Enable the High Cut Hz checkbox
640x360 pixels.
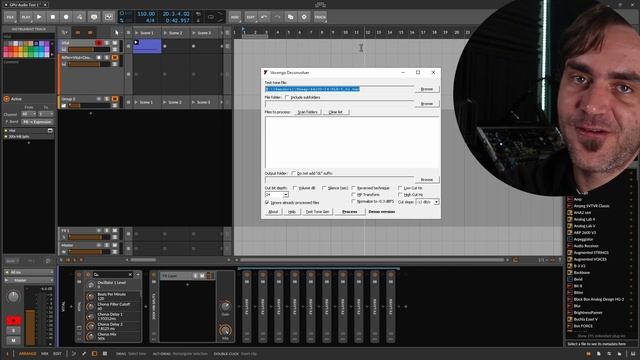400,195
